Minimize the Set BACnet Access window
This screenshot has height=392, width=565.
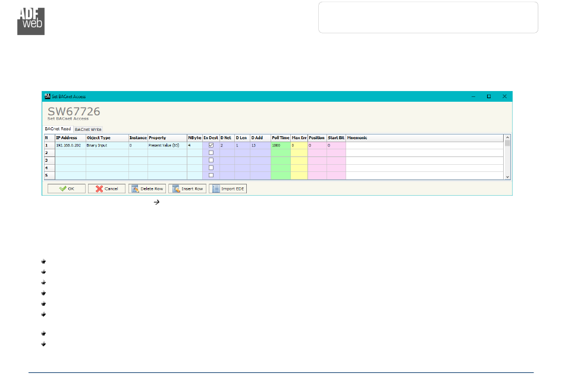(x=473, y=96)
